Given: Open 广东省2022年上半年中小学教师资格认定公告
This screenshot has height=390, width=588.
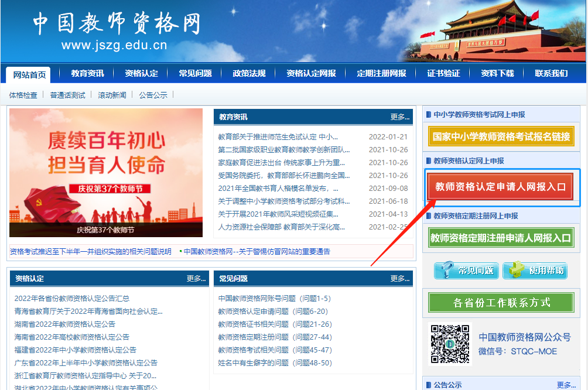Looking at the screenshot, I should pyautogui.click(x=86, y=362).
